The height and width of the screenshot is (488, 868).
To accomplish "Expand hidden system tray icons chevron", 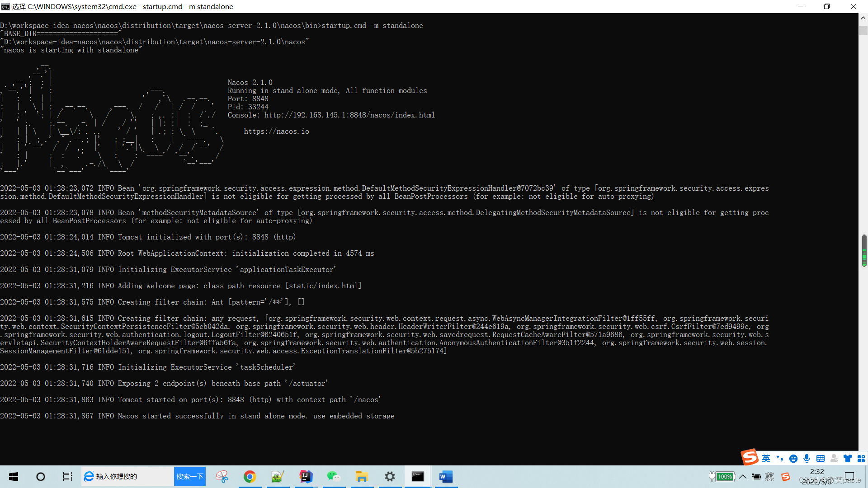I will 743,477.
